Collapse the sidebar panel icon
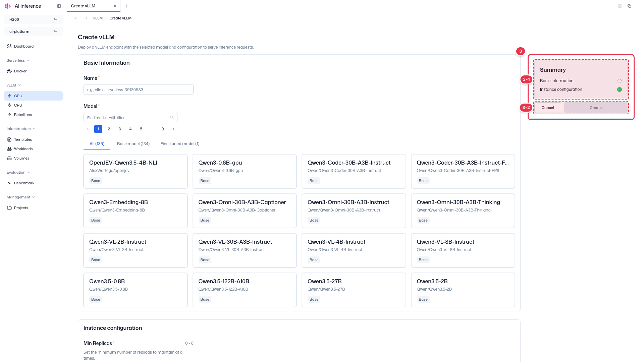644x362 pixels. [59, 6]
